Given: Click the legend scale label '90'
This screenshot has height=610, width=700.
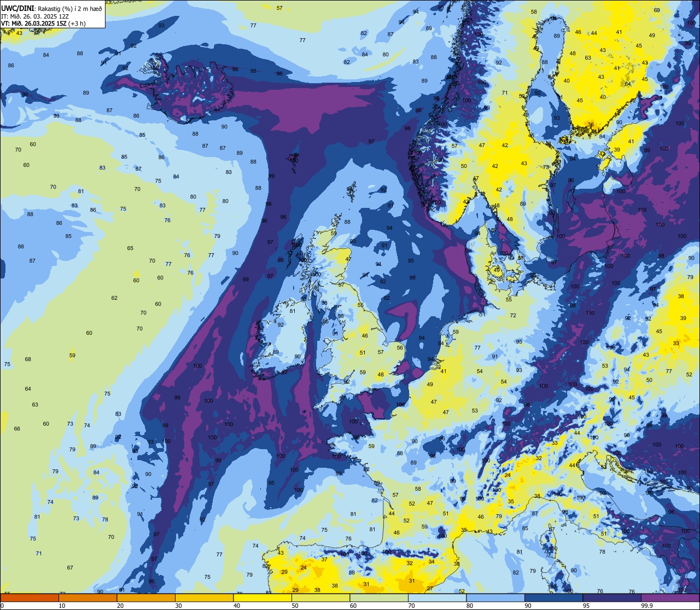Looking at the screenshot, I should (528, 605).
